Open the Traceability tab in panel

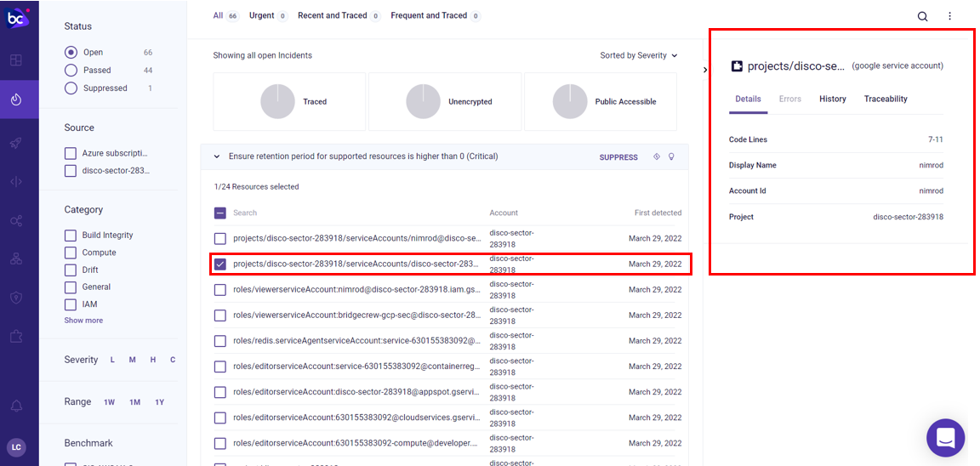click(x=886, y=99)
